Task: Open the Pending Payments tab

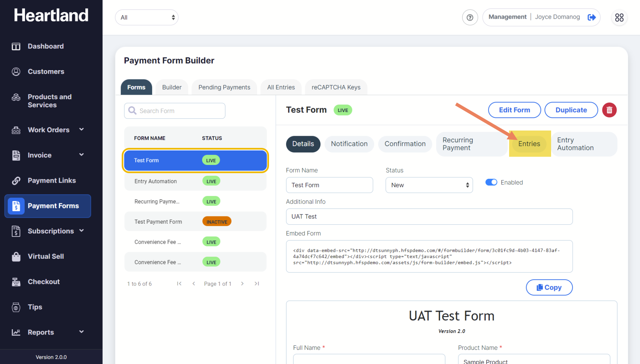Action: pyautogui.click(x=224, y=87)
